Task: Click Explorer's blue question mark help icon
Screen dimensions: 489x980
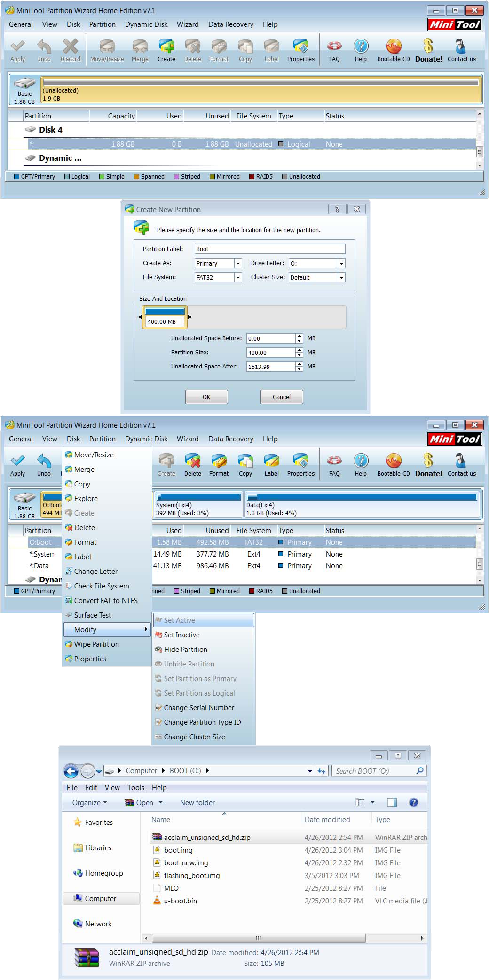Action: [x=413, y=802]
